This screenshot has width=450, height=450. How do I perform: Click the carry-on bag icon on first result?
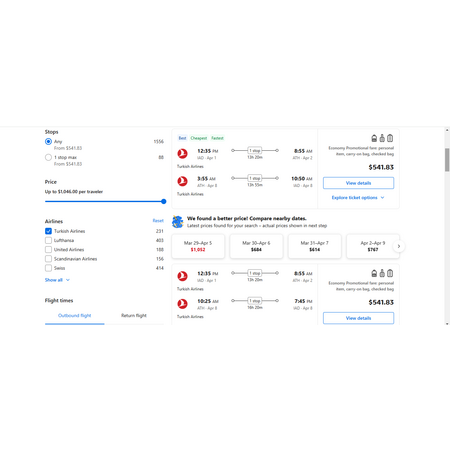coord(382,138)
